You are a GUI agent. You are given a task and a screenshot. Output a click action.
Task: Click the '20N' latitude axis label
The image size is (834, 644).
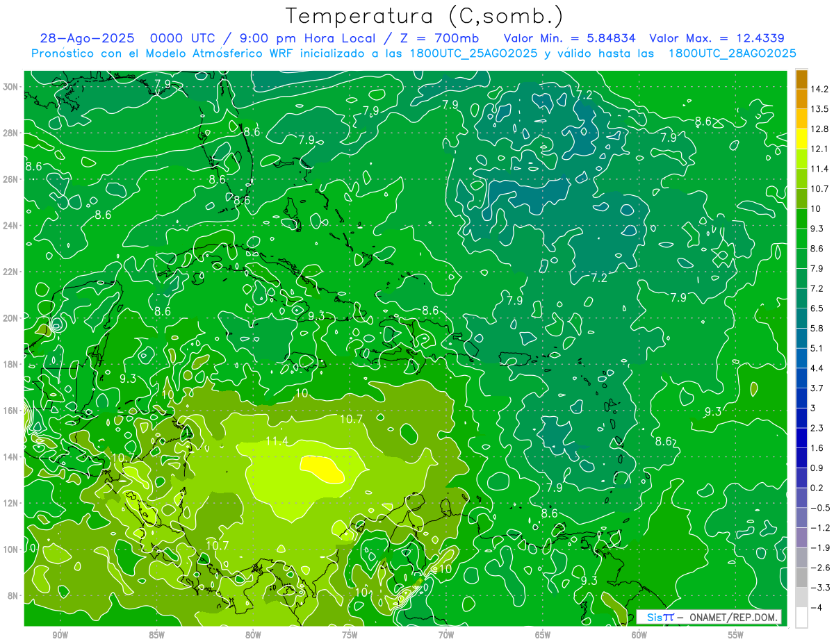pyautogui.click(x=11, y=318)
